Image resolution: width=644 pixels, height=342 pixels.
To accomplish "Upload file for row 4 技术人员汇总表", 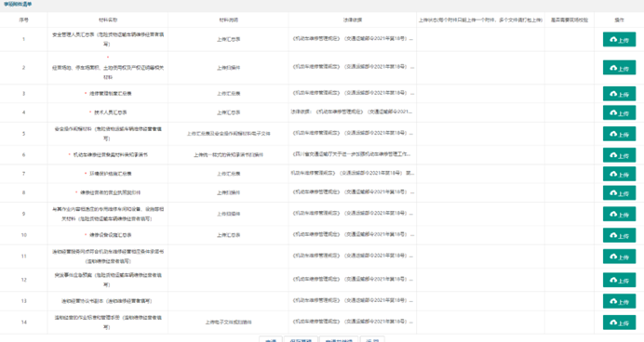I will [619, 112].
